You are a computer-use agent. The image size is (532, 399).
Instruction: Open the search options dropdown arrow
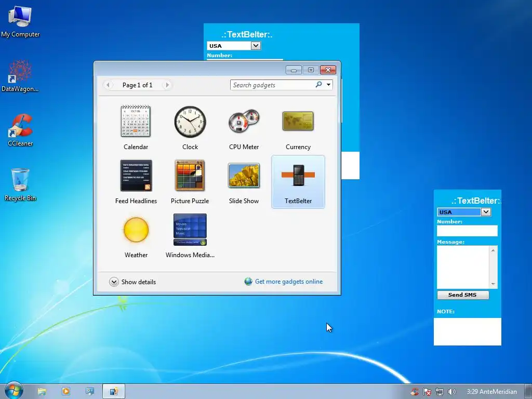328,85
